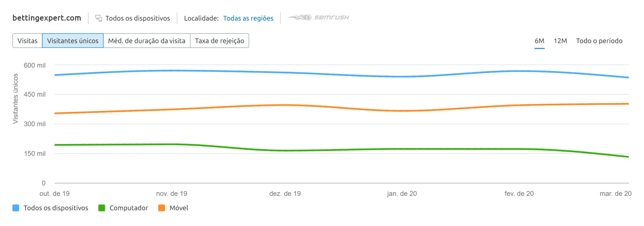Show data for Todo o período

coord(599,41)
